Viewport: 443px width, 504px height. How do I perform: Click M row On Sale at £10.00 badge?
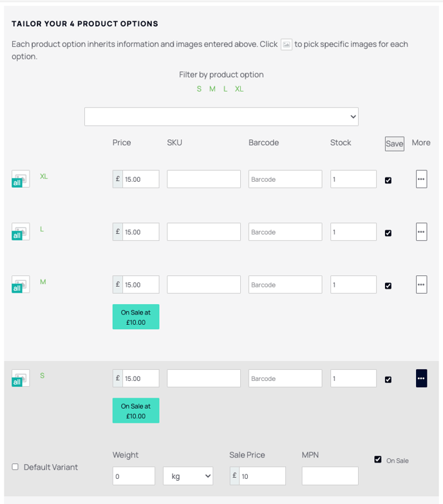[x=136, y=317]
